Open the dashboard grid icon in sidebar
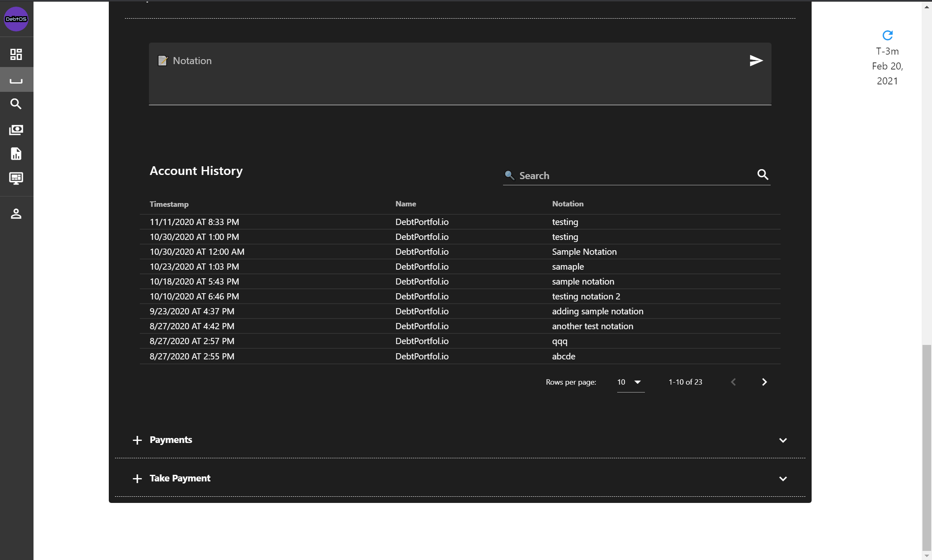 click(16, 54)
